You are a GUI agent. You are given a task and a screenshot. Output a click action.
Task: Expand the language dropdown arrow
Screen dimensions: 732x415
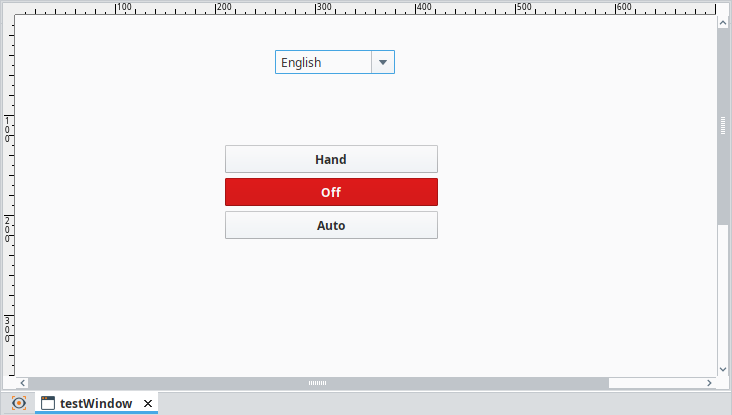(x=383, y=62)
